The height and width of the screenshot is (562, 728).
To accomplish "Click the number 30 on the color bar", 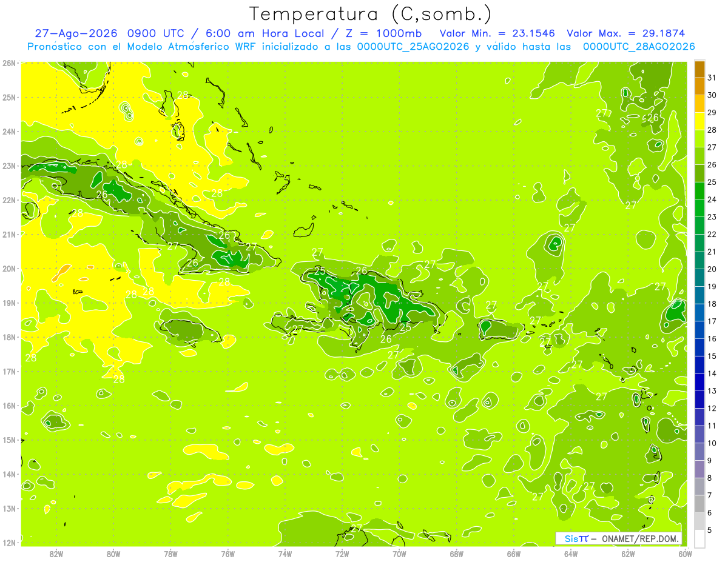I will [x=712, y=95].
